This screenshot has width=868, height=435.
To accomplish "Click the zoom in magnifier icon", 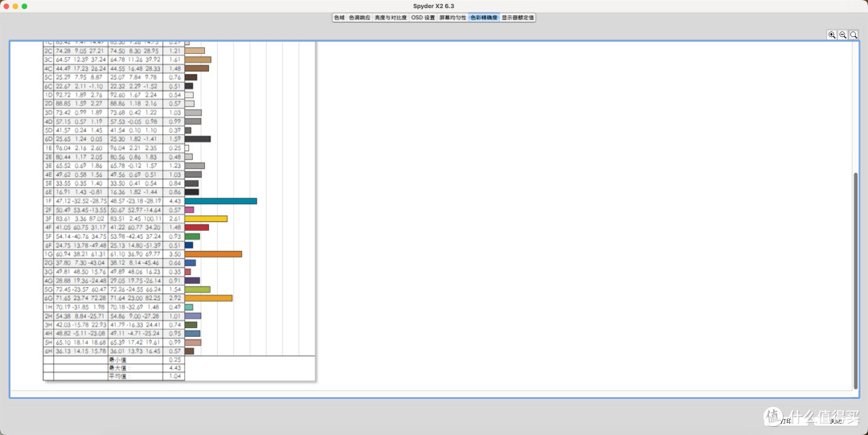I will click(x=832, y=35).
